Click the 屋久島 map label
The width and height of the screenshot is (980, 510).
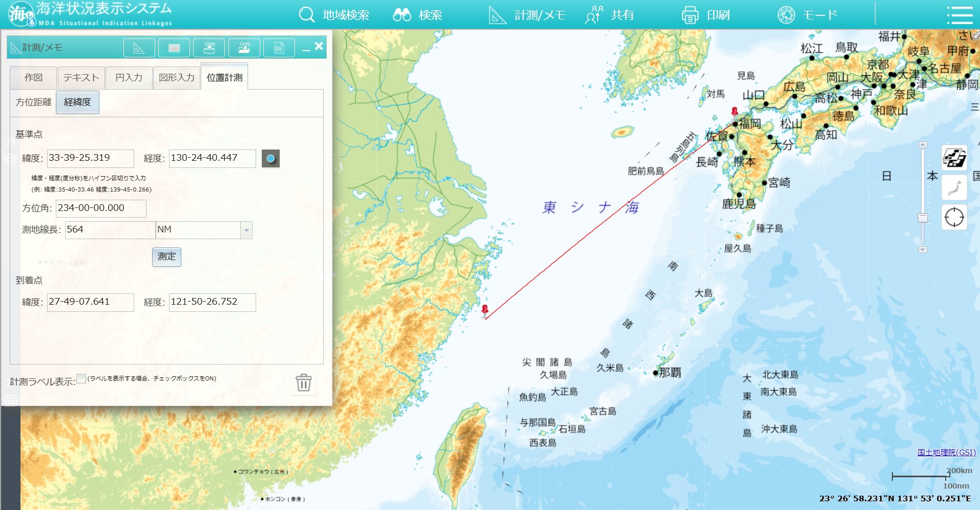[738, 248]
